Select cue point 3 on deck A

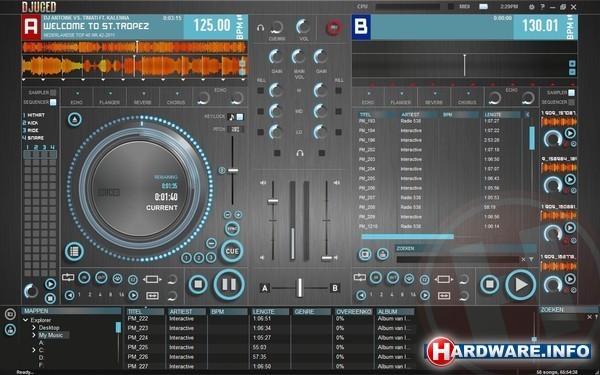click(211, 258)
